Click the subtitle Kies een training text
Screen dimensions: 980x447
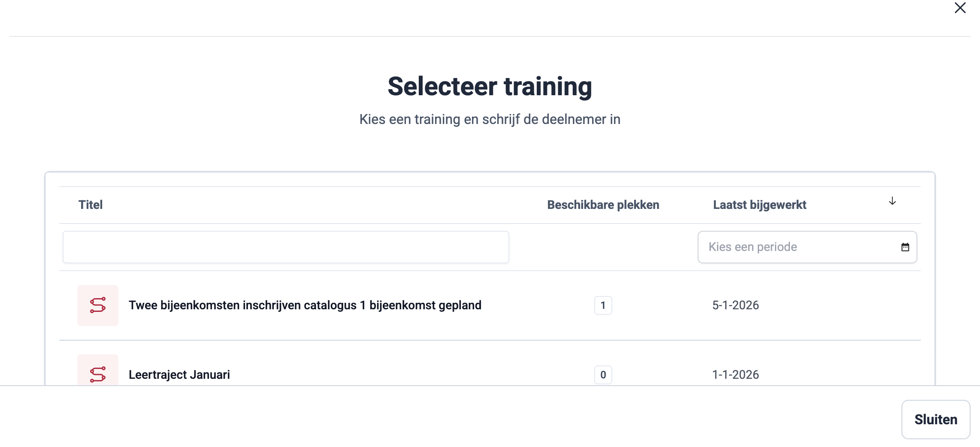click(x=490, y=119)
